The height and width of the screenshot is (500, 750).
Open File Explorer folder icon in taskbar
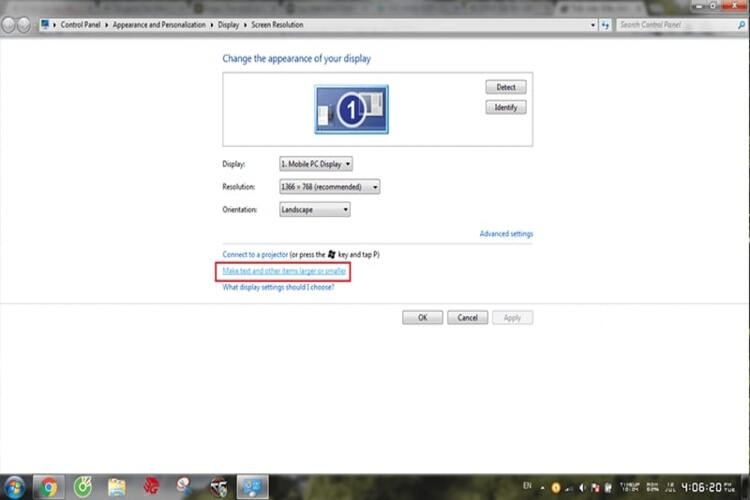point(117,487)
